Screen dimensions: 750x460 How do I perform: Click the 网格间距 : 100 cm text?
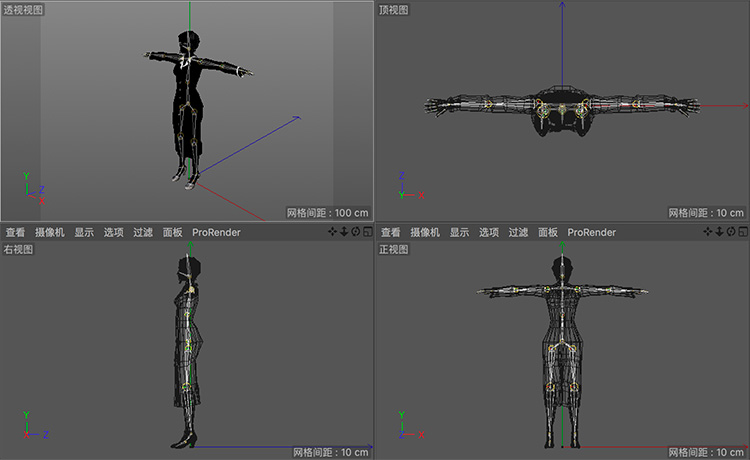pyautogui.click(x=328, y=213)
